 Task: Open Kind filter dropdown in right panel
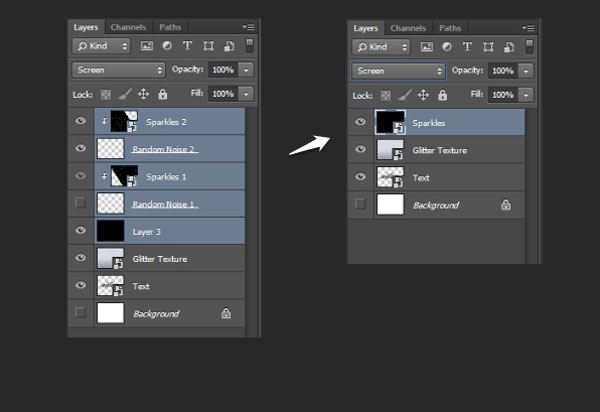click(x=381, y=47)
